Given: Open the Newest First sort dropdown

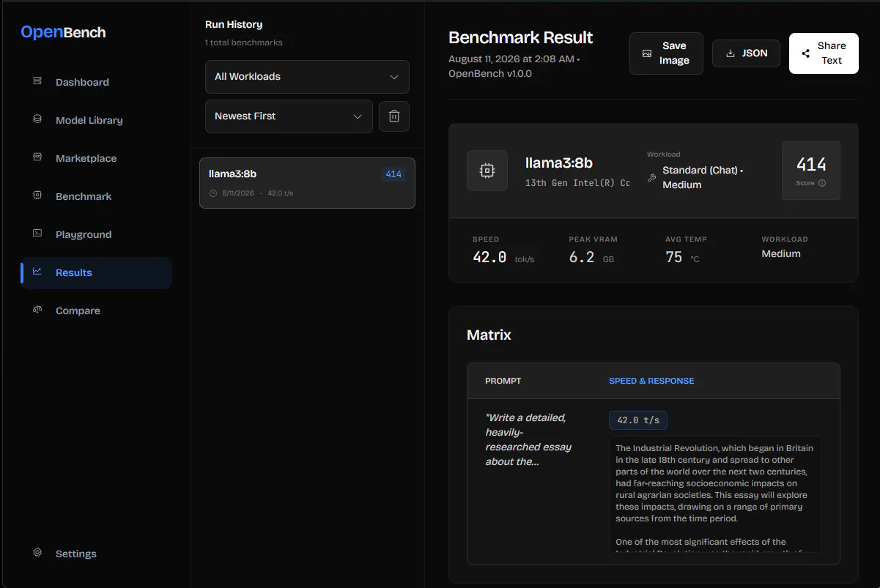Looking at the screenshot, I should 289,116.
